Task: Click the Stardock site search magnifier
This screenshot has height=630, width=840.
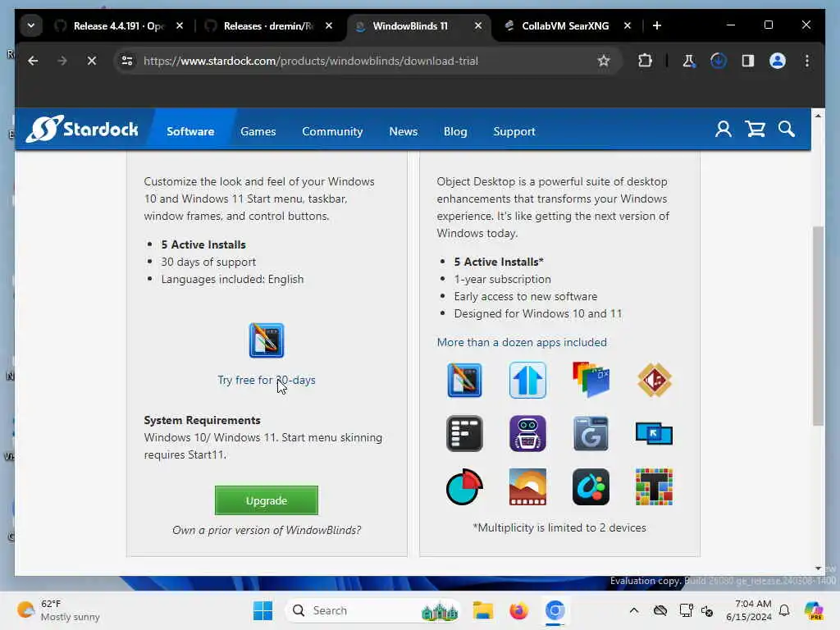Action: [787, 129]
